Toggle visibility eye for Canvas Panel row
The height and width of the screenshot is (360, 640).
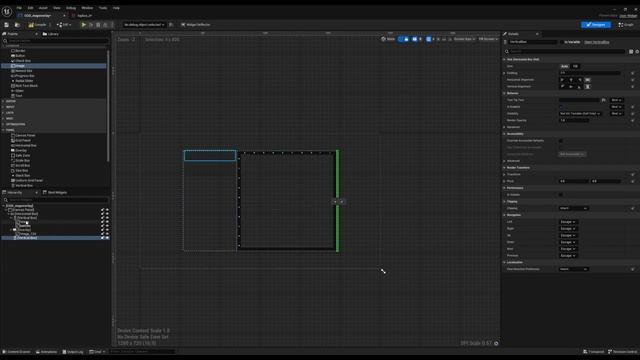point(108,210)
